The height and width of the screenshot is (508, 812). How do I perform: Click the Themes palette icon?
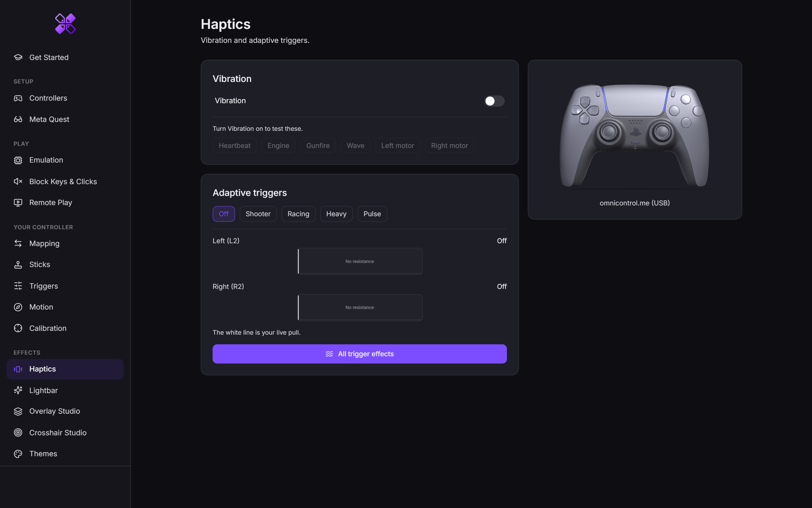[18, 454]
